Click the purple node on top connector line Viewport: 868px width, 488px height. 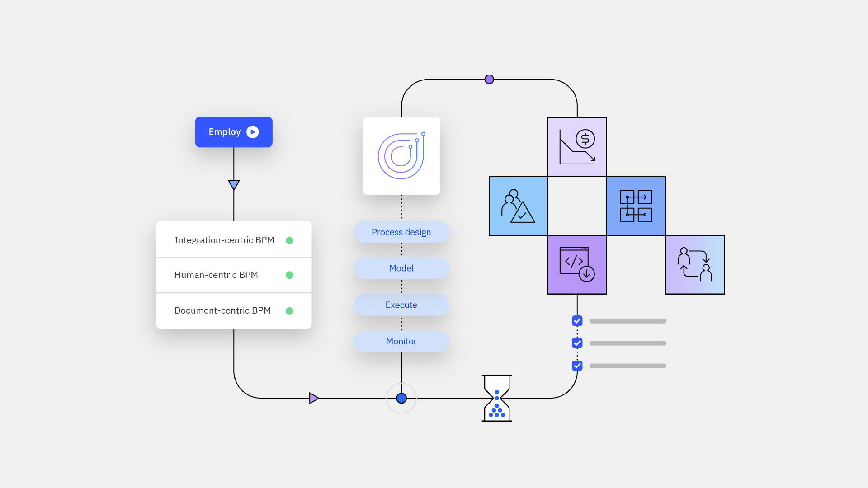click(x=489, y=80)
